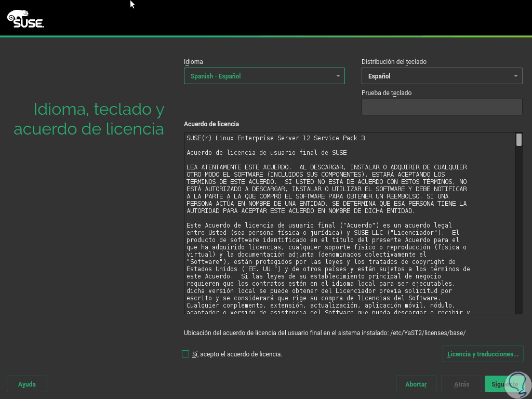
Task: Click the SUSE chameleon logo
Action: tap(25, 19)
